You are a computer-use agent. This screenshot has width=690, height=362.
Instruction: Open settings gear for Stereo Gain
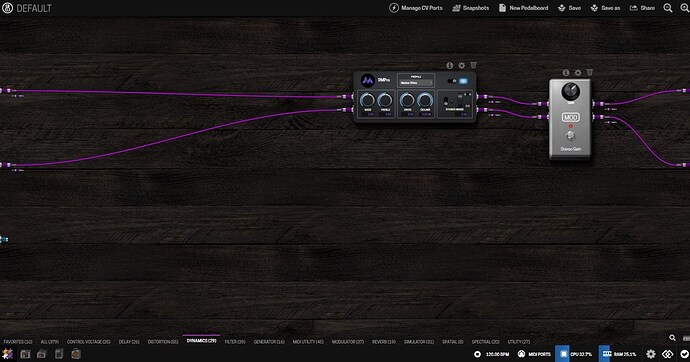point(578,73)
